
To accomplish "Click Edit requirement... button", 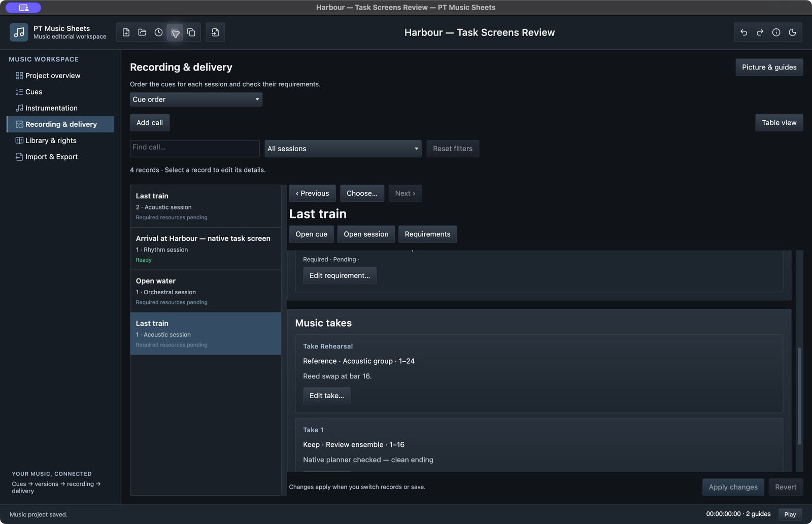I will point(340,275).
